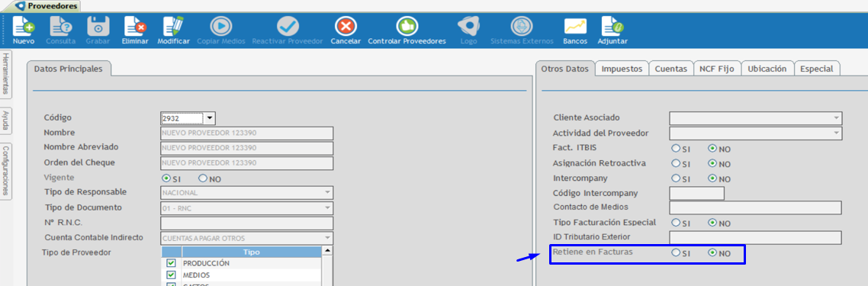Click the Grabar save icon
The width and height of the screenshot is (868, 286).
98,26
